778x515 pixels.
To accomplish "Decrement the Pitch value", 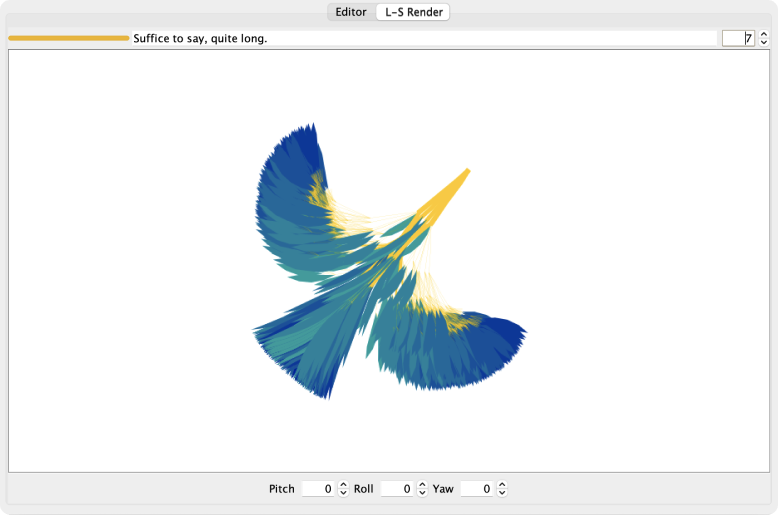I will pos(343,493).
